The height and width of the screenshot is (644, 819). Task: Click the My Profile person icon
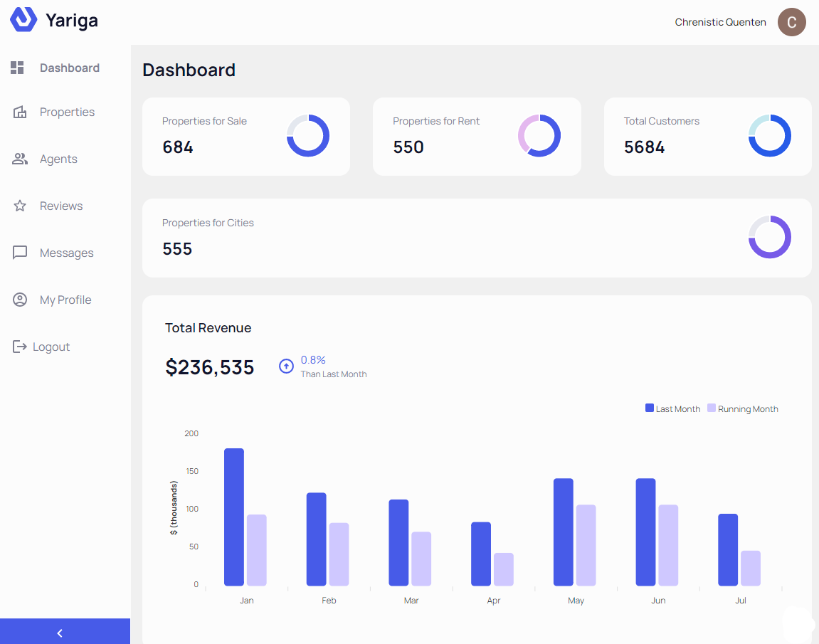(x=20, y=300)
